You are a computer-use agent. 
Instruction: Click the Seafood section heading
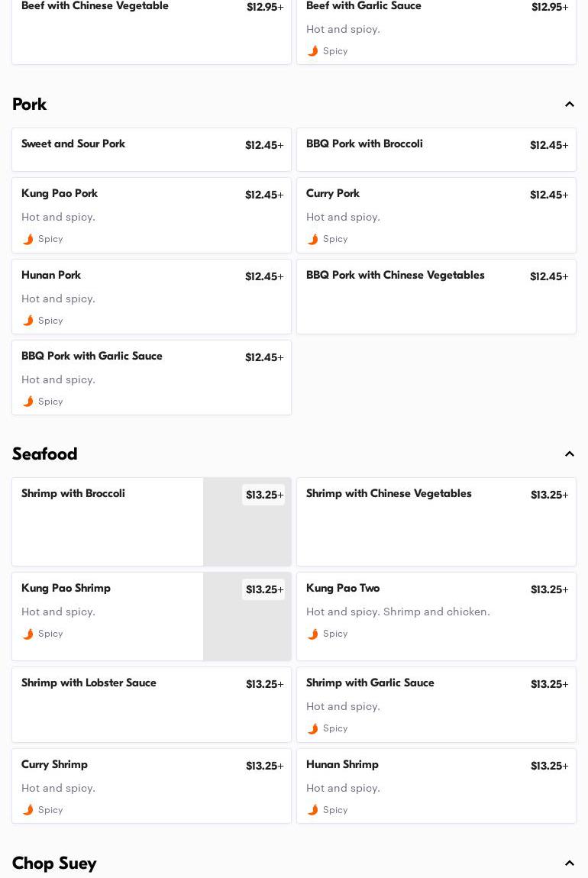click(45, 454)
